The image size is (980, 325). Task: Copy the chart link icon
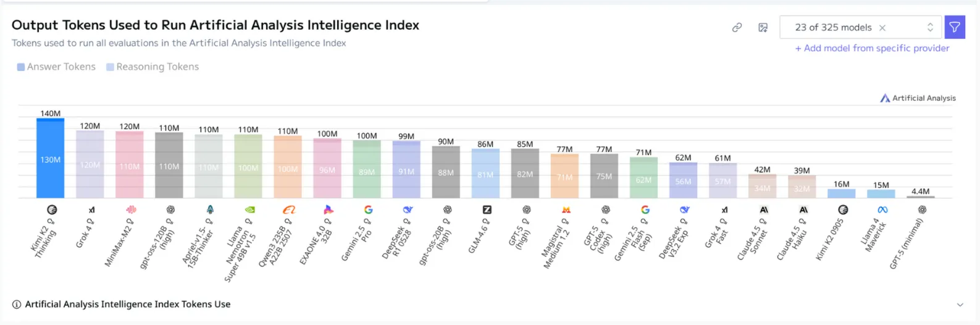tap(737, 28)
